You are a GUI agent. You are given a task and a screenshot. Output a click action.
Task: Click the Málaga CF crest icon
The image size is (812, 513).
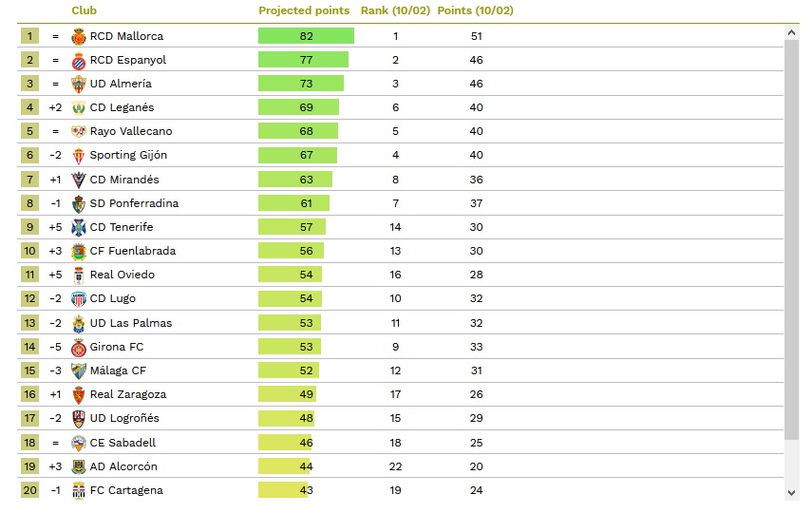pyautogui.click(x=79, y=370)
